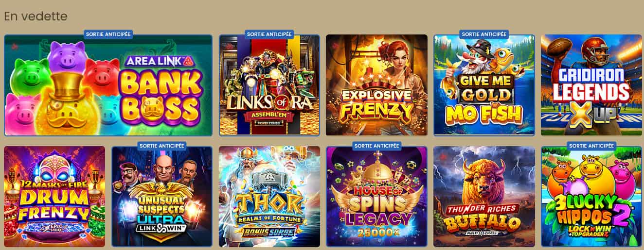Open 3 Lucky Hippos 2 game
Image resolution: width=644 pixels, height=250 pixels.
591,197
